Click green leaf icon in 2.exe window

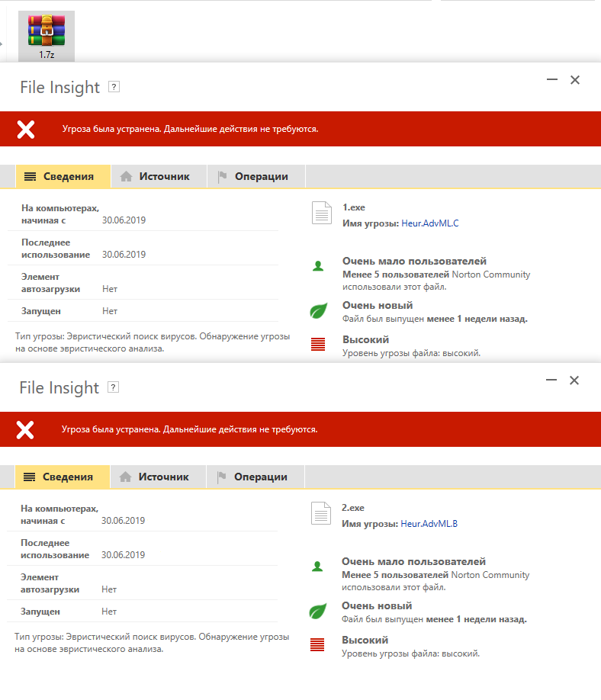click(x=317, y=611)
